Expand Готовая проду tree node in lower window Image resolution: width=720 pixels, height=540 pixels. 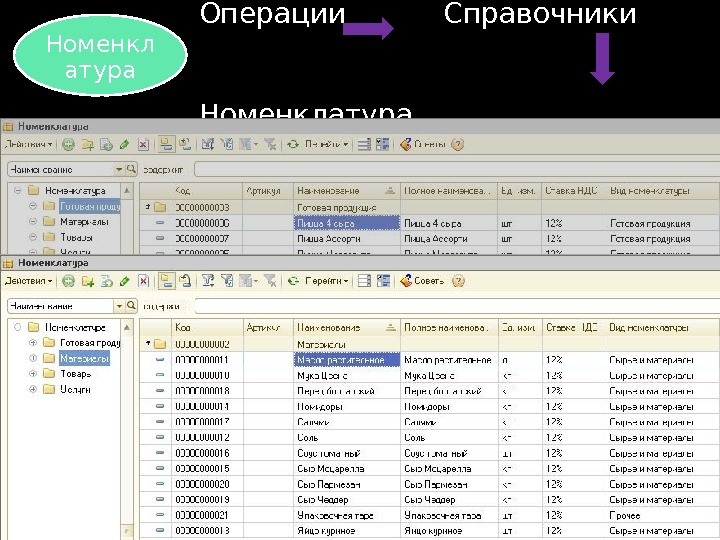[x=33, y=343]
